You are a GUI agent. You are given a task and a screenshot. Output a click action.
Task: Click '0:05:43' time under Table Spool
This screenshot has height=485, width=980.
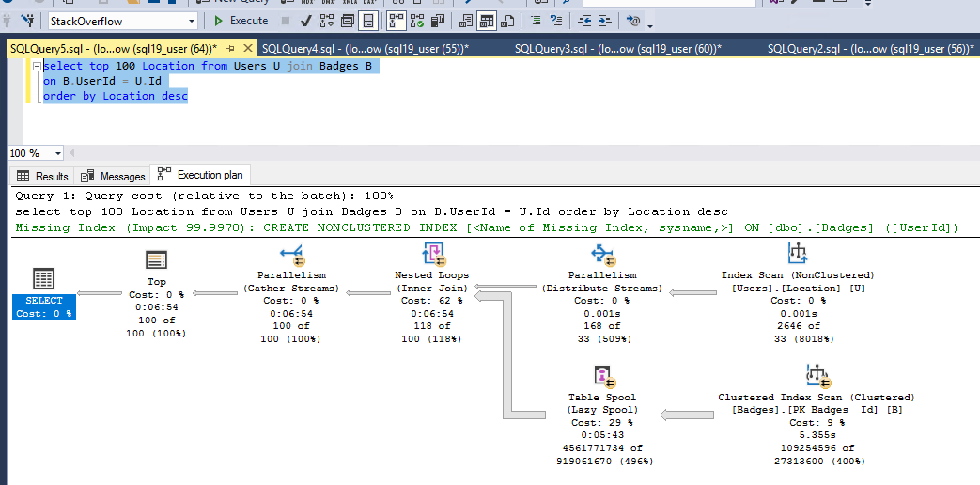[x=602, y=435]
